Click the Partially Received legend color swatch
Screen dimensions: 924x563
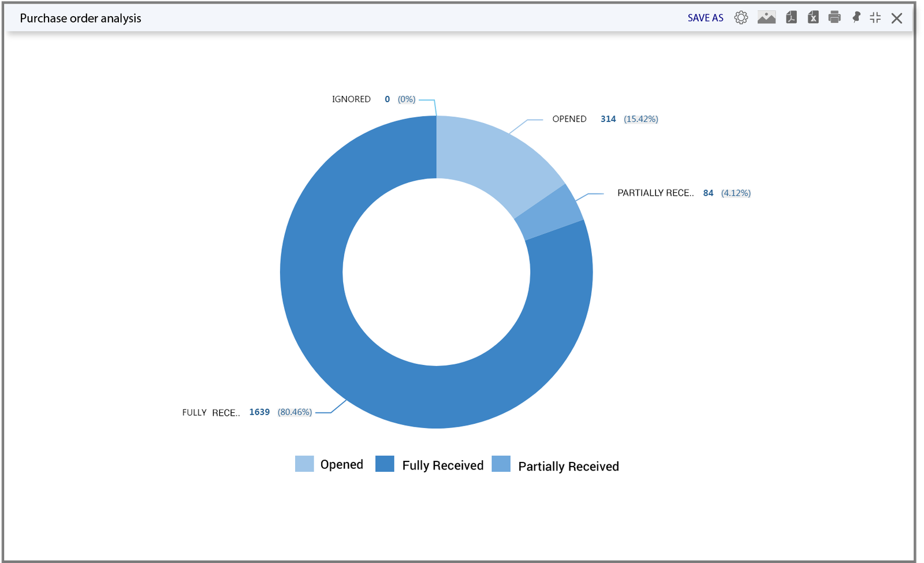pyautogui.click(x=501, y=464)
